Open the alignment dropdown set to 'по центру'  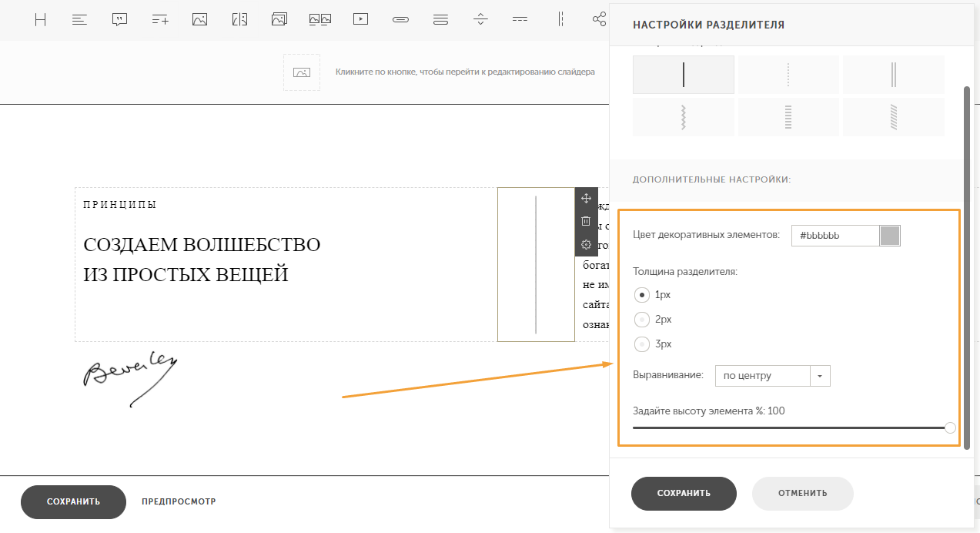point(772,376)
